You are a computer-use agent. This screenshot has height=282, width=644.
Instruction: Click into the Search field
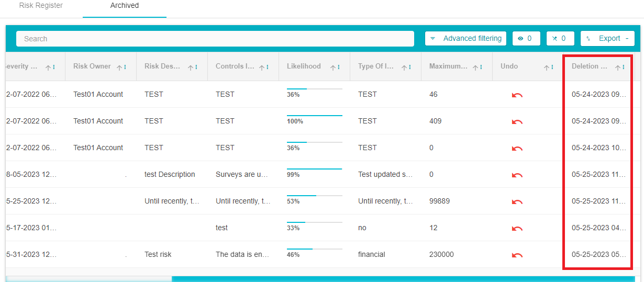click(x=215, y=39)
